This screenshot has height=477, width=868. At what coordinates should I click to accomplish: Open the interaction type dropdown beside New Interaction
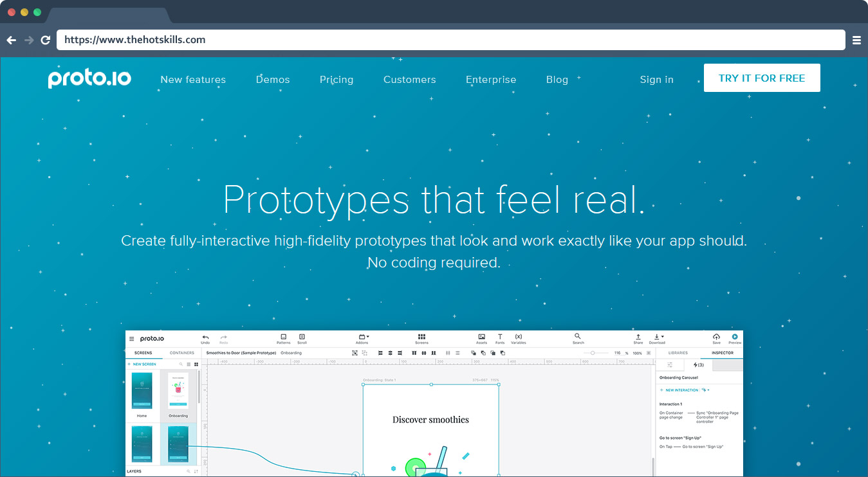click(706, 390)
